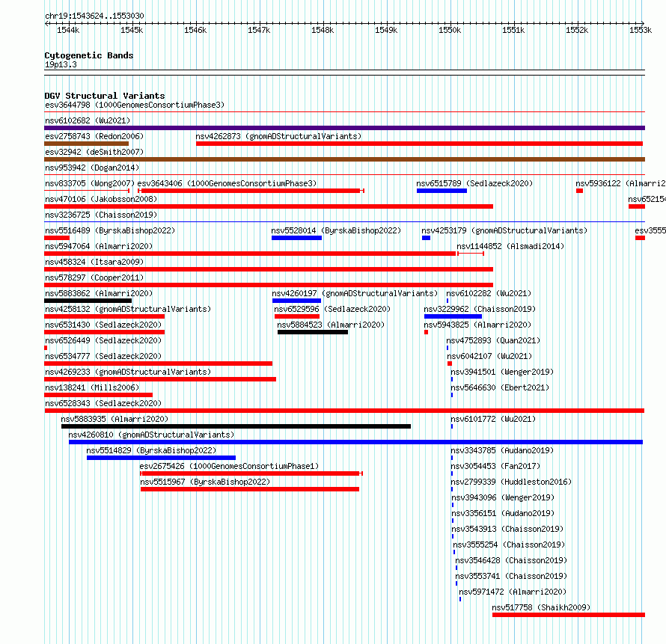This screenshot has width=666, height=644.
Task: Open the nsv4269233 gnomADStructuralVariants label
Action: pyautogui.click(x=128, y=372)
